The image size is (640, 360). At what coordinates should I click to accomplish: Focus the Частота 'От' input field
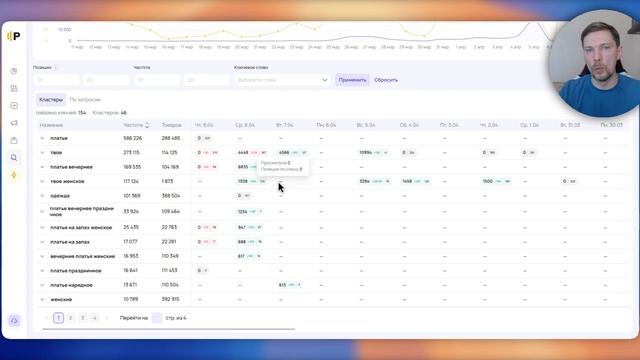click(x=157, y=80)
